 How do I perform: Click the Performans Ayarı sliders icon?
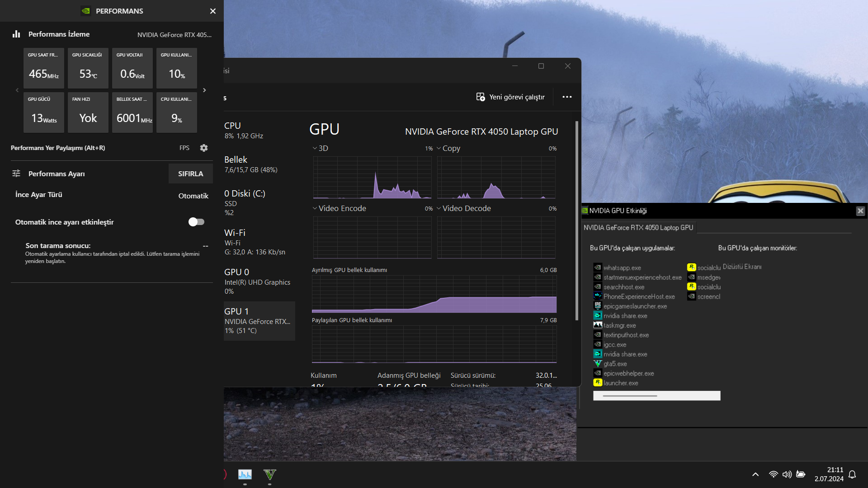point(17,174)
